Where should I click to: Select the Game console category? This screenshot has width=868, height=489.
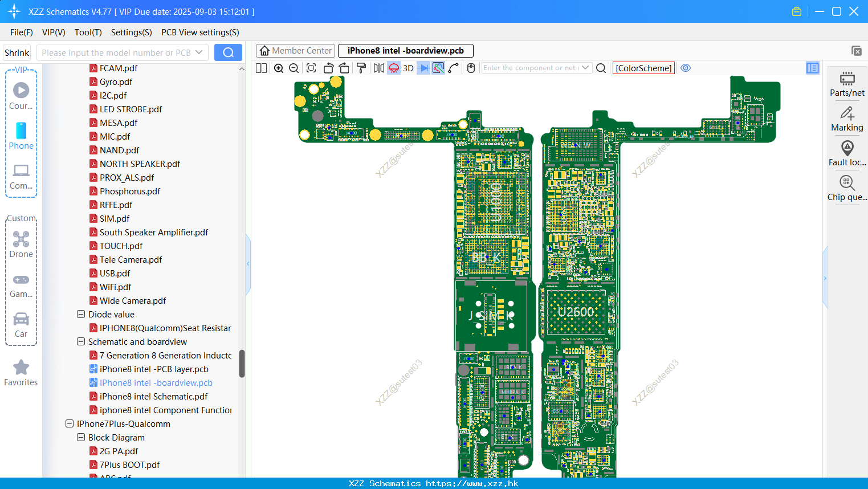point(21,285)
